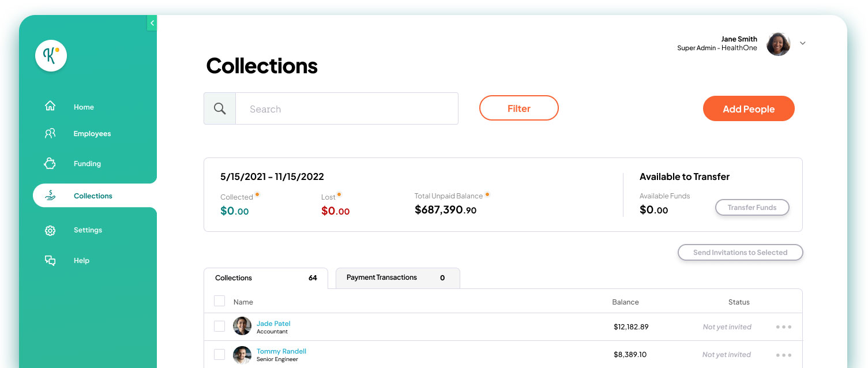Click the Home house icon in sidebar
Viewport: 868px width, 368px height.
pos(50,106)
